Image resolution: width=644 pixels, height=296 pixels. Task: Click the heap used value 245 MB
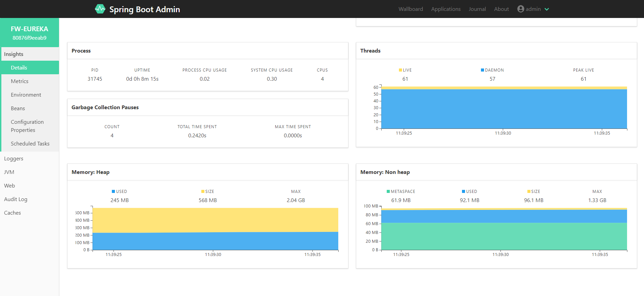(120, 200)
